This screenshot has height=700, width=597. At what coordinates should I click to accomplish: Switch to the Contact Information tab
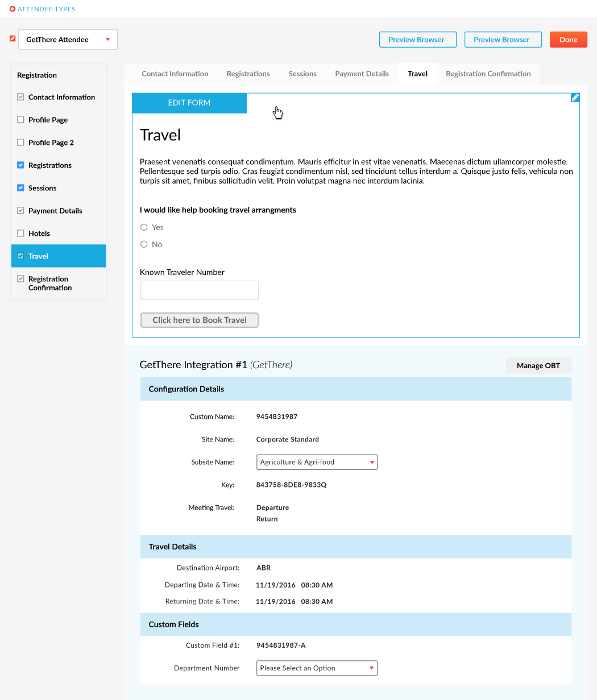pyautogui.click(x=175, y=74)
